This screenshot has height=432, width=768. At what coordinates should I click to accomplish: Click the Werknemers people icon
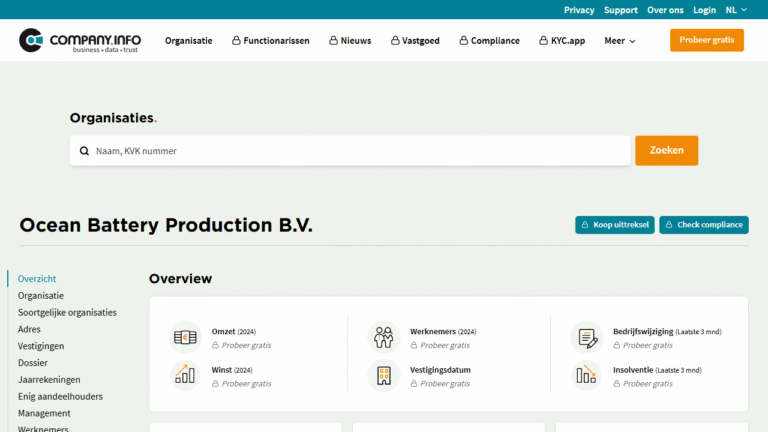pyautogui.click(x=383, y=338)
